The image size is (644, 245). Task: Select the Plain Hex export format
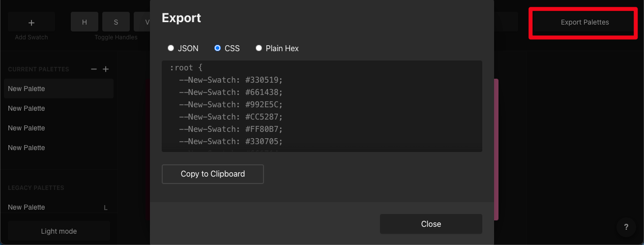point(259,48)
